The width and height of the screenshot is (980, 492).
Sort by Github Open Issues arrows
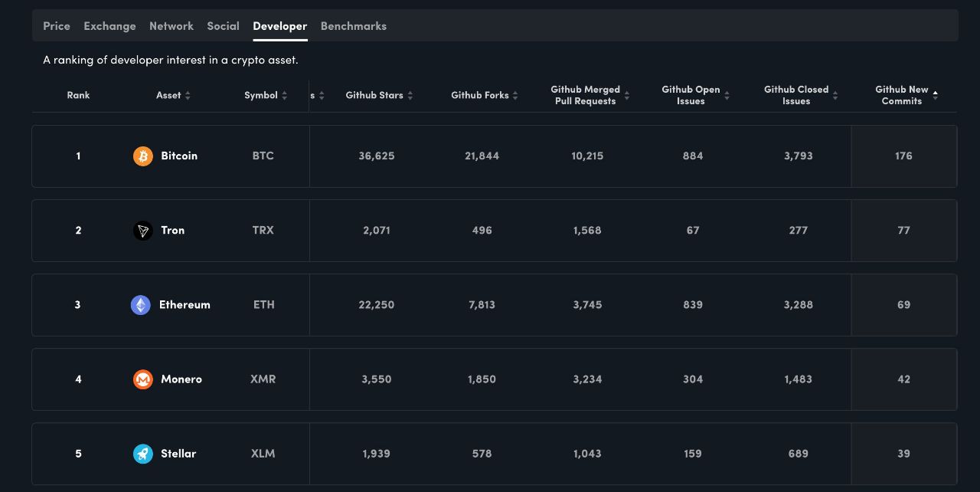click(x=727, y=96)
